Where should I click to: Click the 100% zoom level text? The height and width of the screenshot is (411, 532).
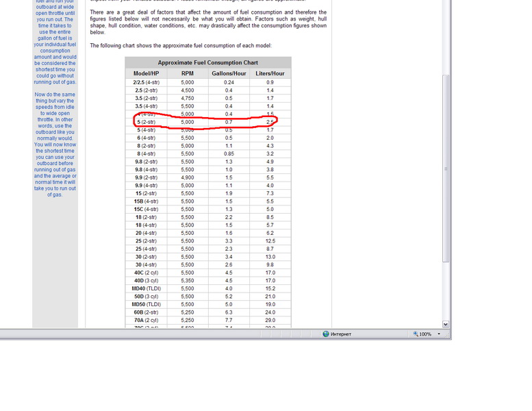[x=425, y=334]
